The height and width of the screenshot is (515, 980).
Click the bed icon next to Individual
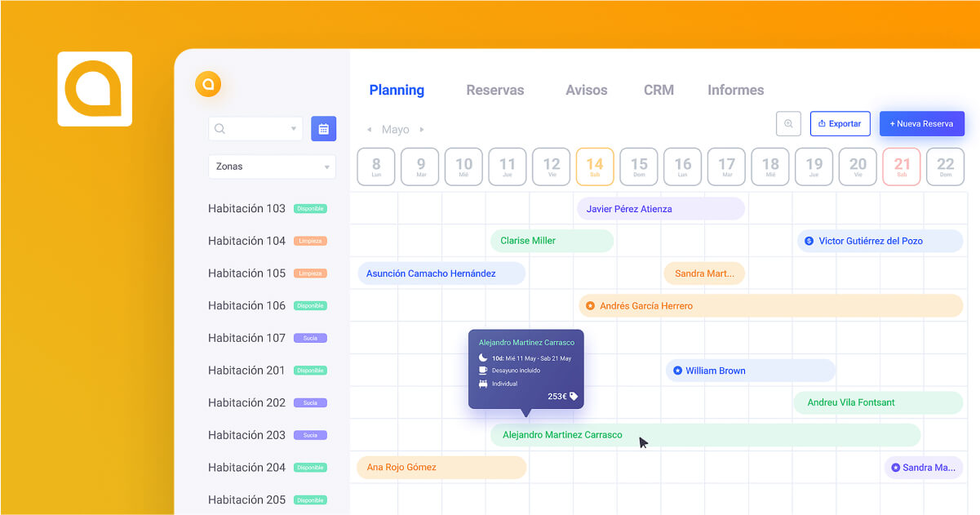[x=482, y=382]
